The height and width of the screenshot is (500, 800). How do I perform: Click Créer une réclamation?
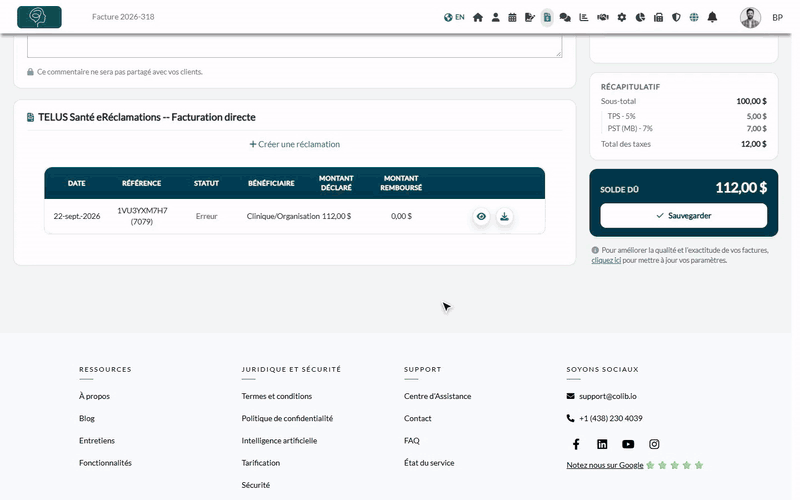[294, 144]
